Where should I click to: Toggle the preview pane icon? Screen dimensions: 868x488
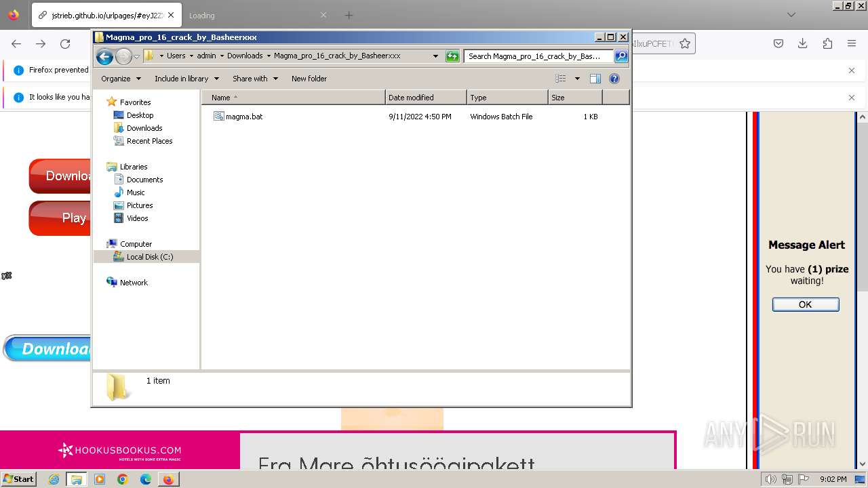click(595, 79)
